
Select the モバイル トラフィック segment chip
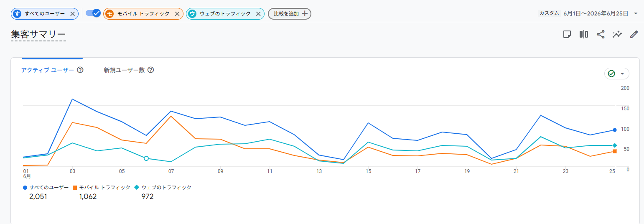[143, 14]
